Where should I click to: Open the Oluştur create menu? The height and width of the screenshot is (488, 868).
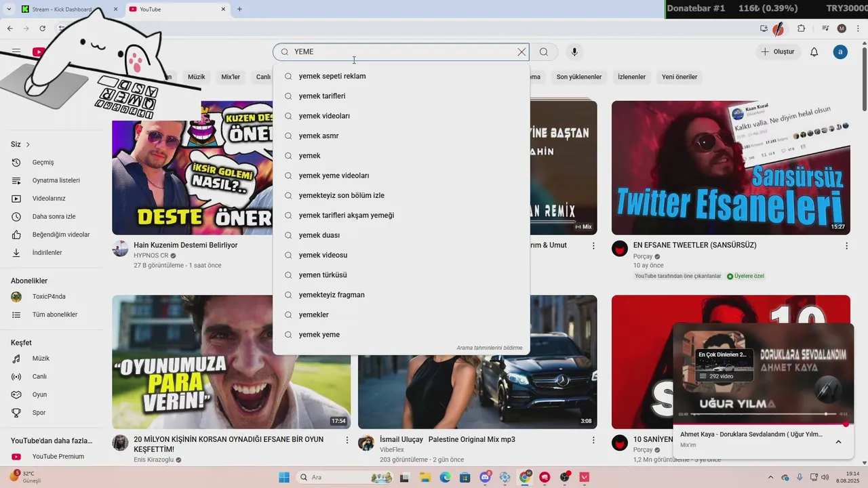778,52
